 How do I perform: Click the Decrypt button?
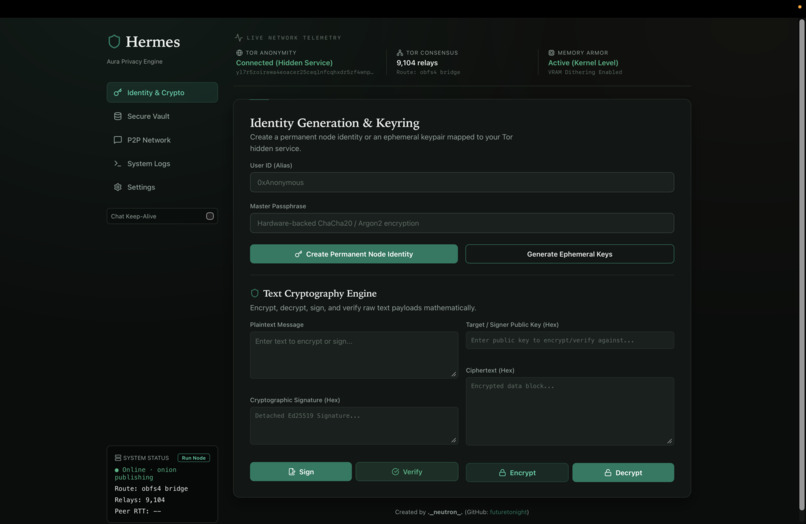tap(623, 473)
